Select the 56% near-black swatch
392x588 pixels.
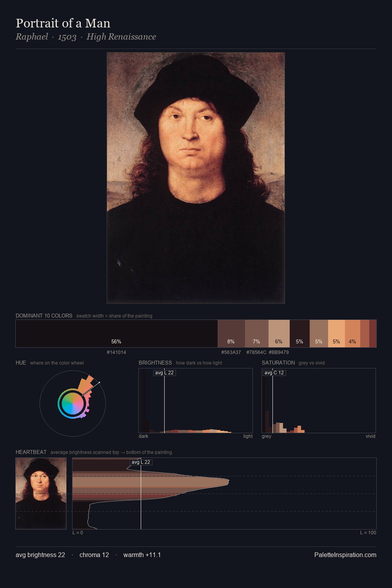(116, 334)
